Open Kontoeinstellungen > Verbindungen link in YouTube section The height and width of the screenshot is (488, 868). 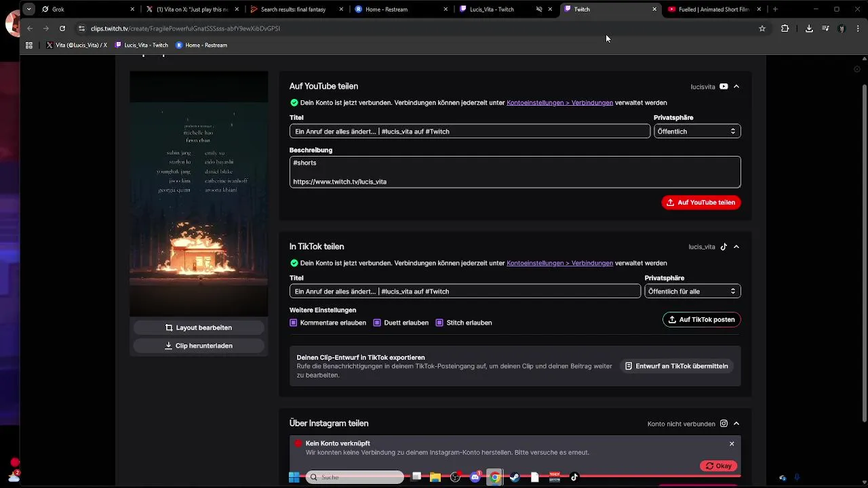(x=559, y=103)
